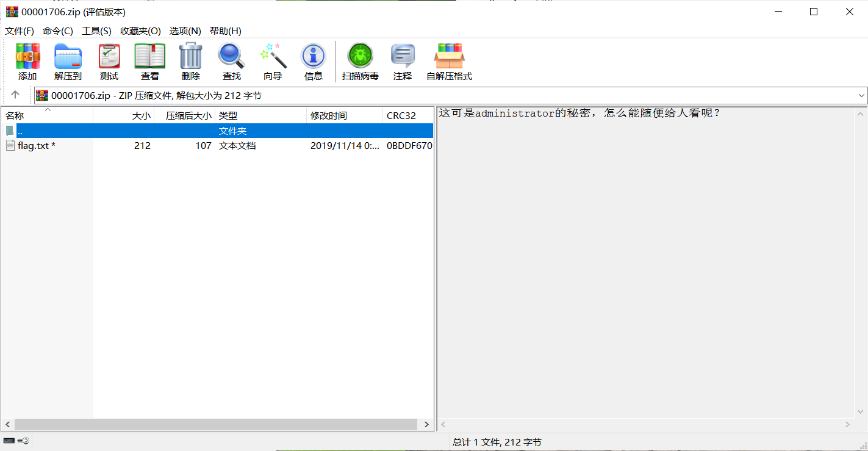
Task: Sort file list by 名称 column header
Action: (x=15, y=116)
